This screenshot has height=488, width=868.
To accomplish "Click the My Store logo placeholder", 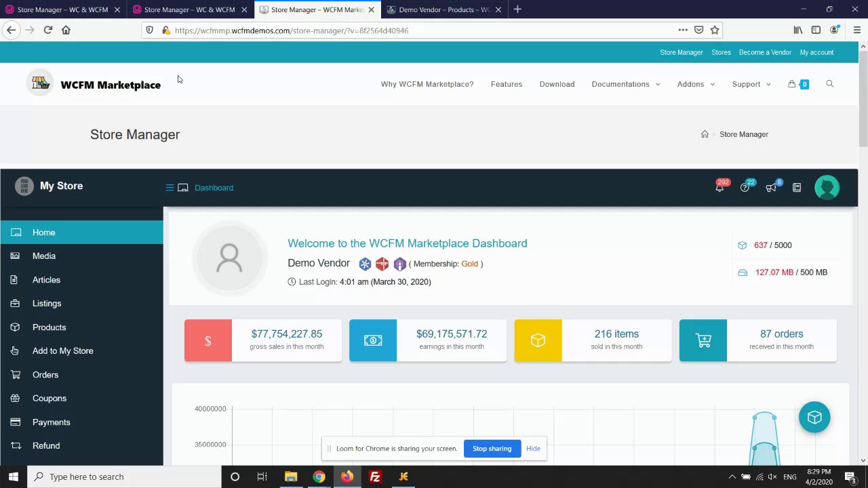I will [24, 186].
